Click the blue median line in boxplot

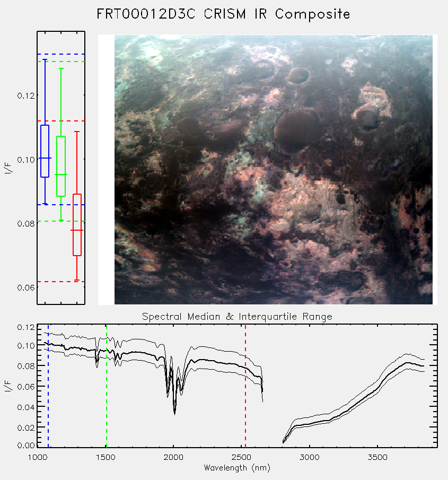(45, 158)
